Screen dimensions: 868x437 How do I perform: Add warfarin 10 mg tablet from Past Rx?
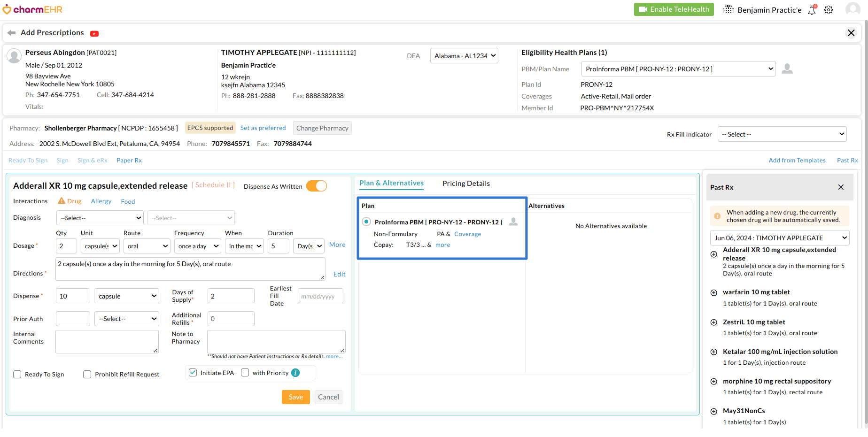713,292
